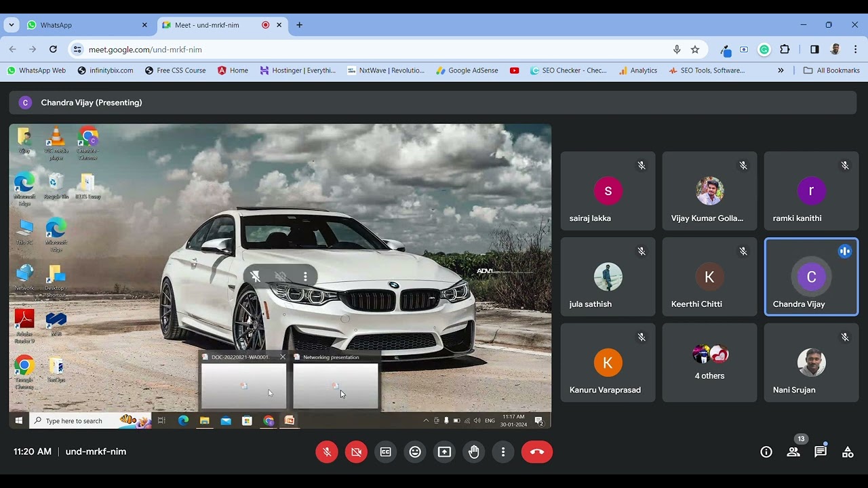The width and height of the screenshot is (868, 488).
Task: Click the meeting code und-mrkf-nim text
Action: (x=96, y=451)
